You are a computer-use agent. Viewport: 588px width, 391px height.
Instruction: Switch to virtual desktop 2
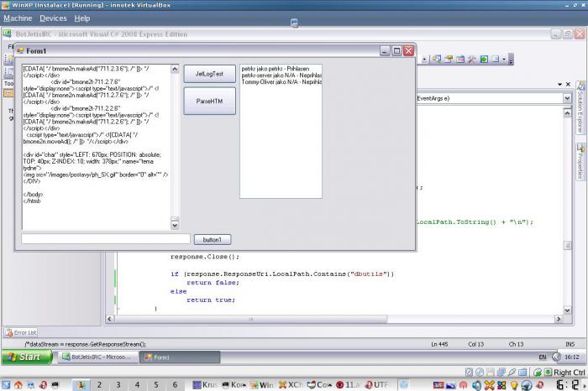point(99,384)
